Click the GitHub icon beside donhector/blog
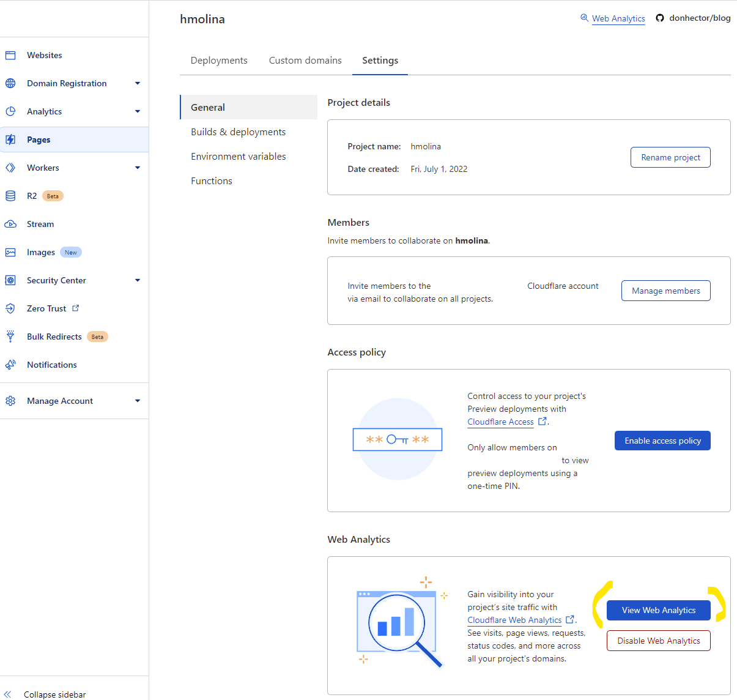The width and height of the screenshot is (737, 700). [659, 18]
